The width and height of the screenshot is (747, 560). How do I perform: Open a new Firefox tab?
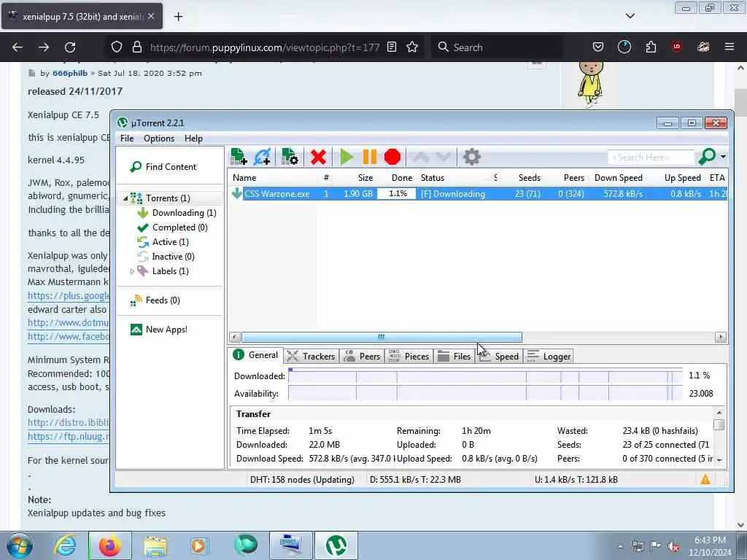tap(178, 17)
